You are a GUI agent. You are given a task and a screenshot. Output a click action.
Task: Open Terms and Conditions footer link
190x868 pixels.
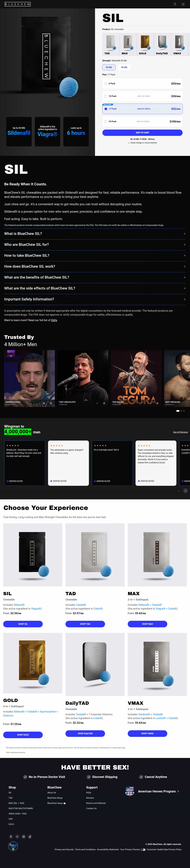[85, 849]
